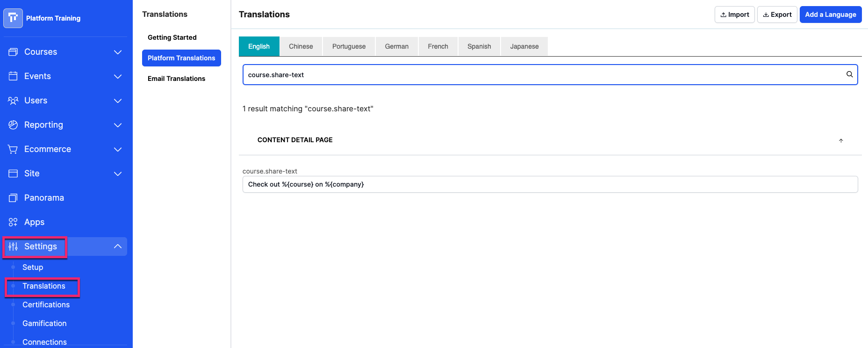Collapse Content Detail Page section arrow
868x348 pixels.
pyautogui.click(x=841, y=140)
